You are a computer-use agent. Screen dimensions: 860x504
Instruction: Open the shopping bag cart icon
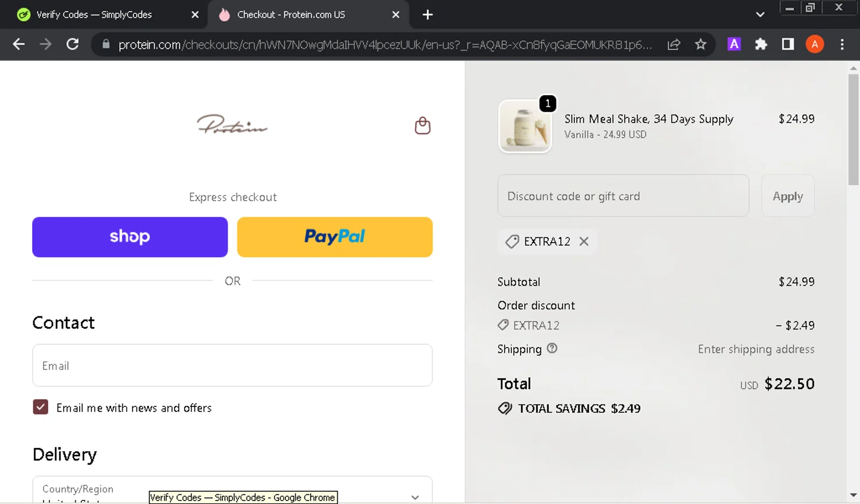(423, 126)
